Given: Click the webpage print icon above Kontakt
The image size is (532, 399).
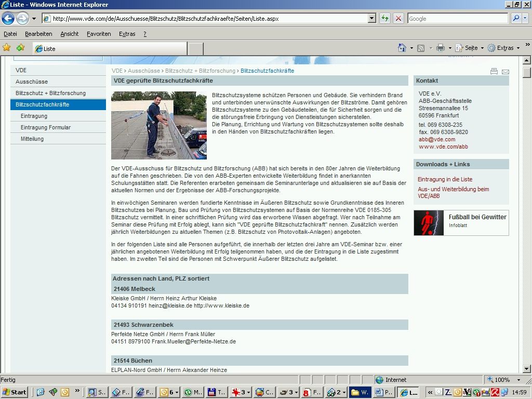Looking at the screenshot, I should point(494,71).
